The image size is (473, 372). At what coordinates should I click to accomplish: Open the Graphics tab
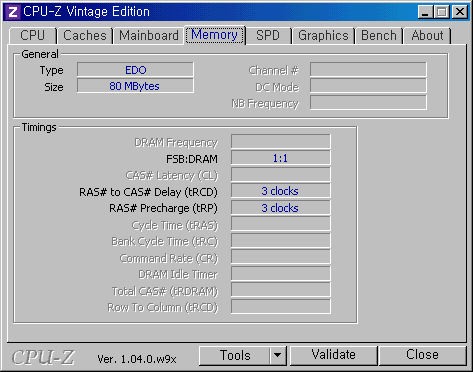(323, 36)
